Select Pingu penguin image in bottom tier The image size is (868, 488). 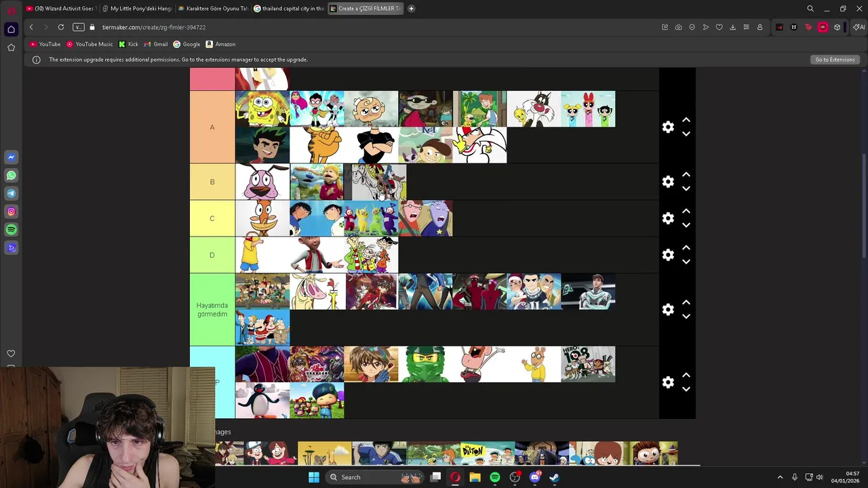coord(262,401)
